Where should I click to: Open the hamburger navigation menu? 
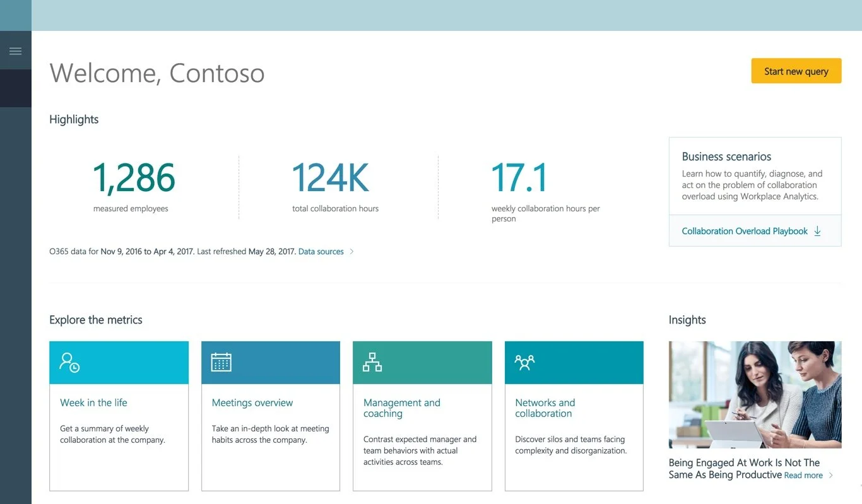16,50
